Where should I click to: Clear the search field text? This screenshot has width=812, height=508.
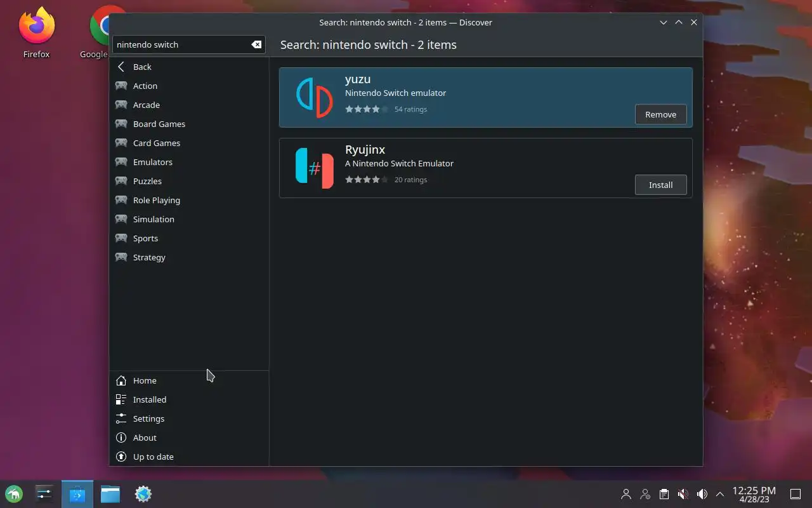[x=256, y=44]
